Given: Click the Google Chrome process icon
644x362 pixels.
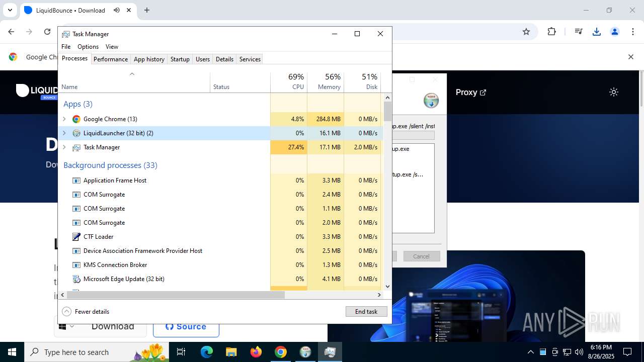Looking at the screenshot, I should point(76,119).
